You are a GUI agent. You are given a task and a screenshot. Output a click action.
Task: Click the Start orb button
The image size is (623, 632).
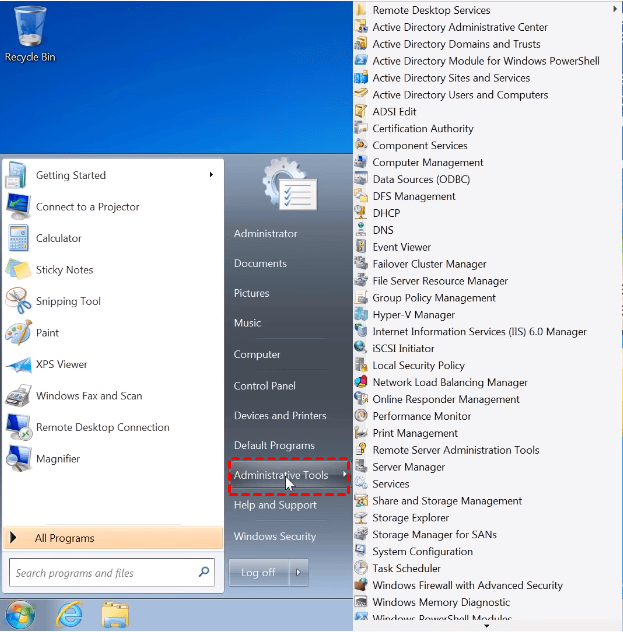point(20,615)
